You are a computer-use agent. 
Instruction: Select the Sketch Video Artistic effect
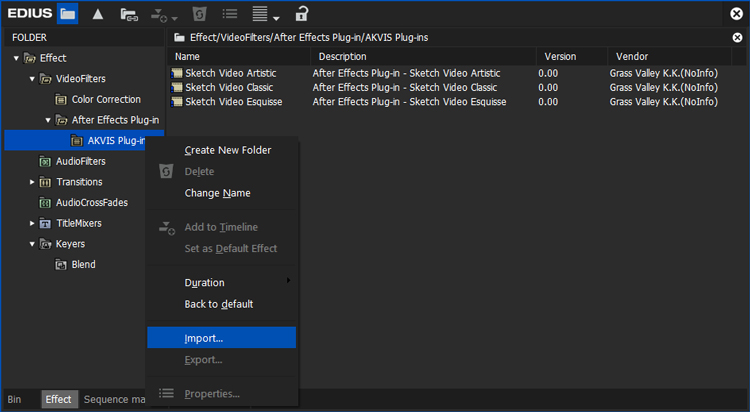[231, 73]
